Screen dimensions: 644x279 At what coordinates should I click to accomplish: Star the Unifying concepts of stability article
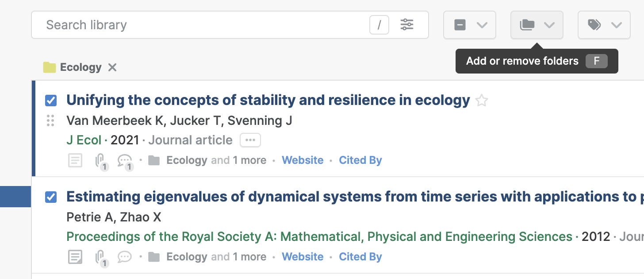[x=481, y=101]
